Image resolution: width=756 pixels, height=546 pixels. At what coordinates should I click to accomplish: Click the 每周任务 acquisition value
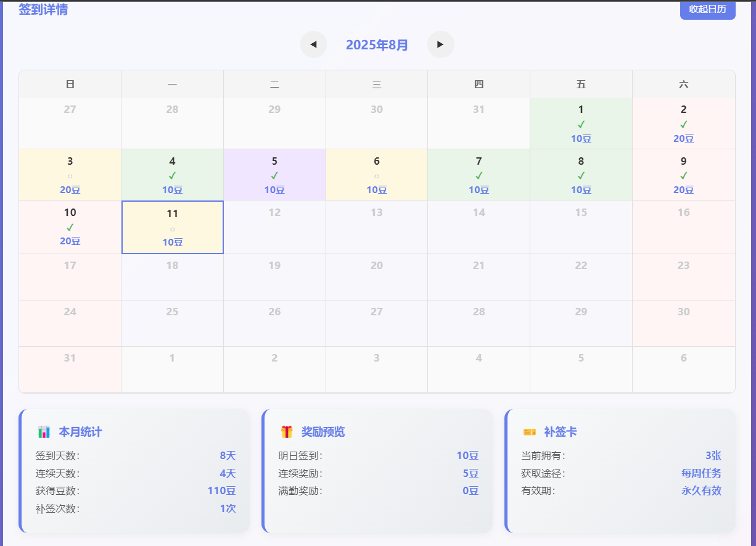click(701, 474)
